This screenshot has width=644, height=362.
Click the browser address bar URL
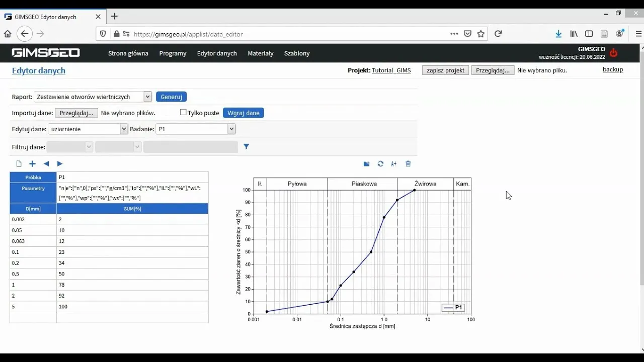click(x=188, y=34)
